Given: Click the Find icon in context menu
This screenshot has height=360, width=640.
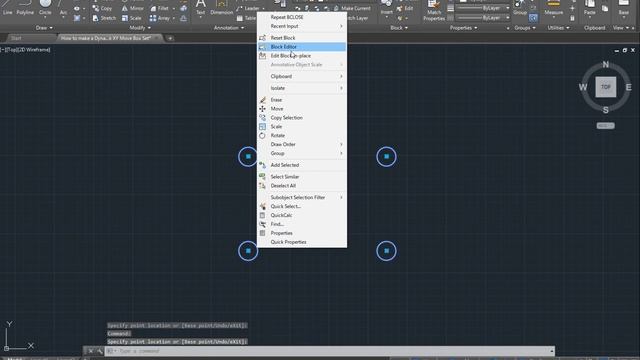Looking at the screenshot, I should (x=262, y=224).
